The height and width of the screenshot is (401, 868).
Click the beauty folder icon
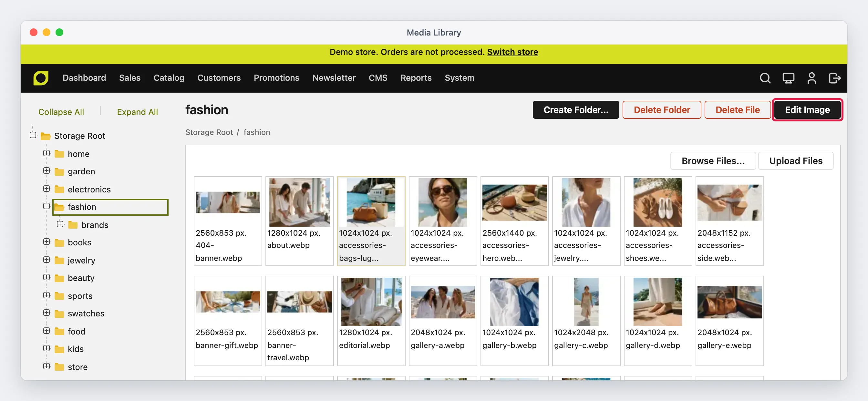click(59, 278)
